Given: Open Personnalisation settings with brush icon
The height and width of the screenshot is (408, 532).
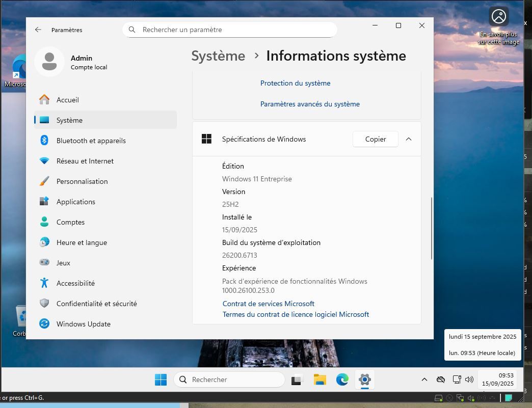Looking at the screenshot, I should point(82,181).
